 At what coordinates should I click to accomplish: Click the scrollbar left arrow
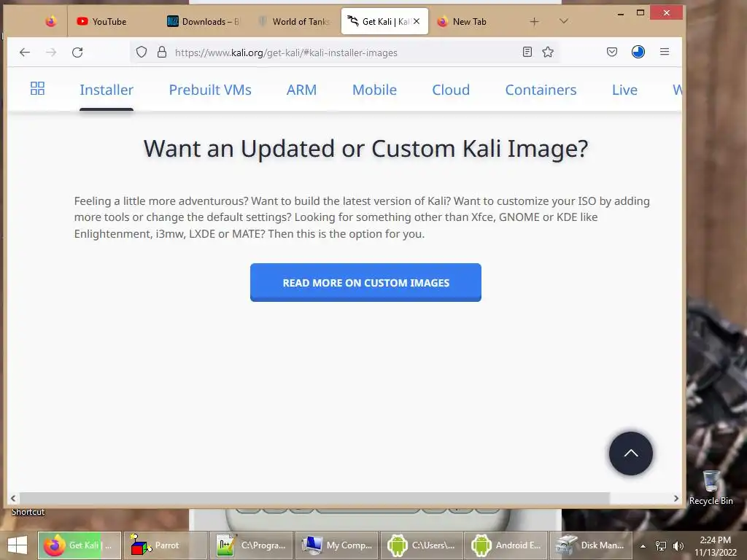pyautogui.click(x=13, y=498)
